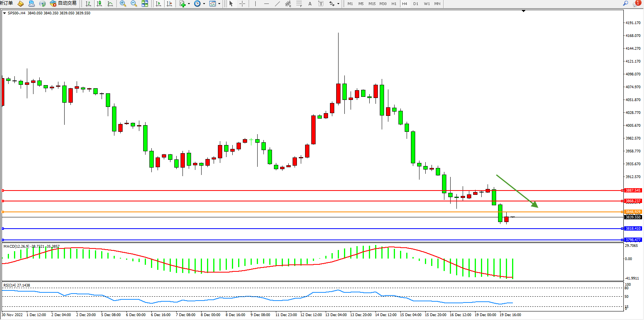Switch to the M15 timeframe
This screenshot has width=644, height=320.
pos(372,3)
